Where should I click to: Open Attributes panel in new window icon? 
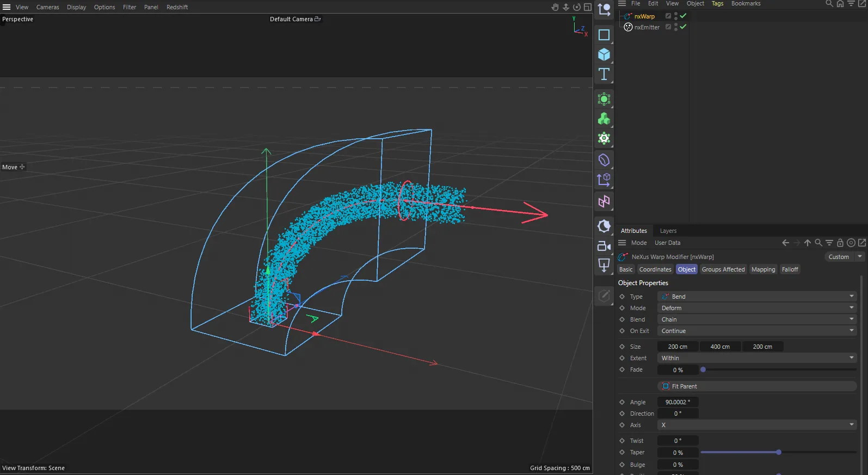point(862,243)
